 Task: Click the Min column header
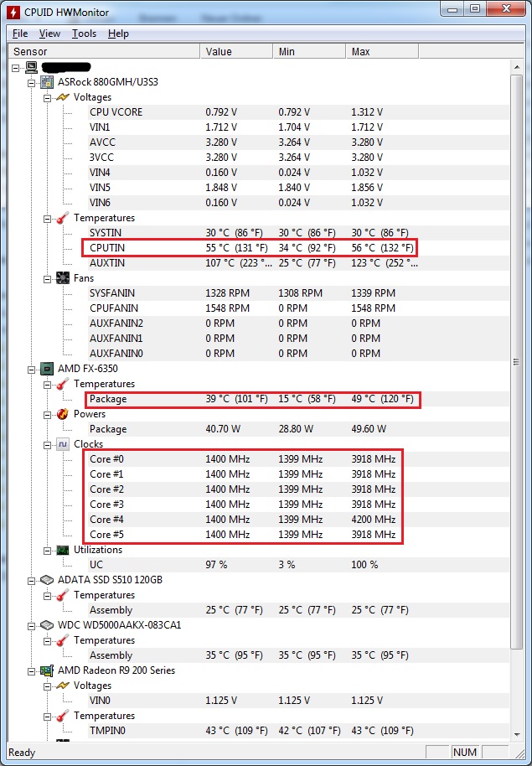pos(309,51)
